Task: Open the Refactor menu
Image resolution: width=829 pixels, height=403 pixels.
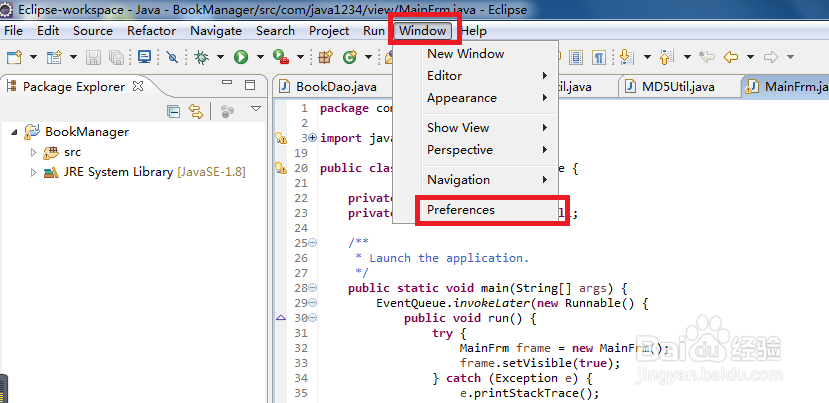Action: tap(151, 31)
